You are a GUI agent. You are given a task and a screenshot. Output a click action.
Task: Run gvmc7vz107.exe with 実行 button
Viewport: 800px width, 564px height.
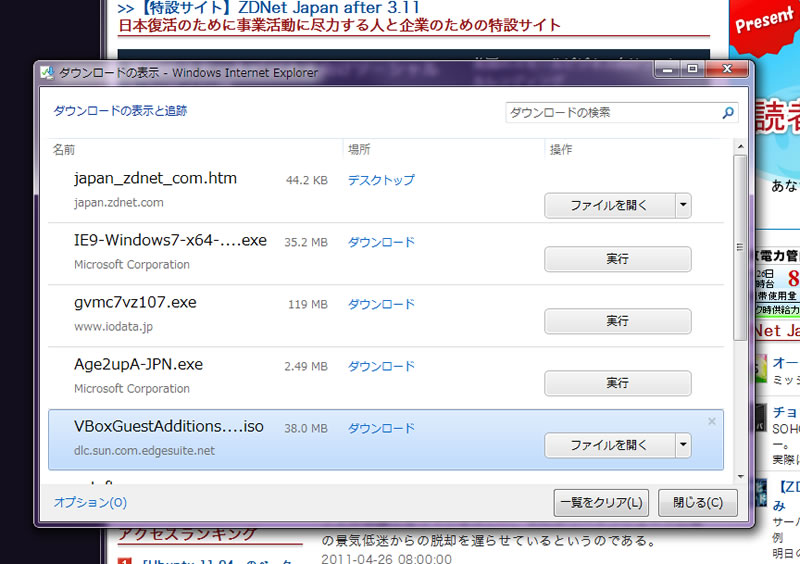(x=618, y=321)
